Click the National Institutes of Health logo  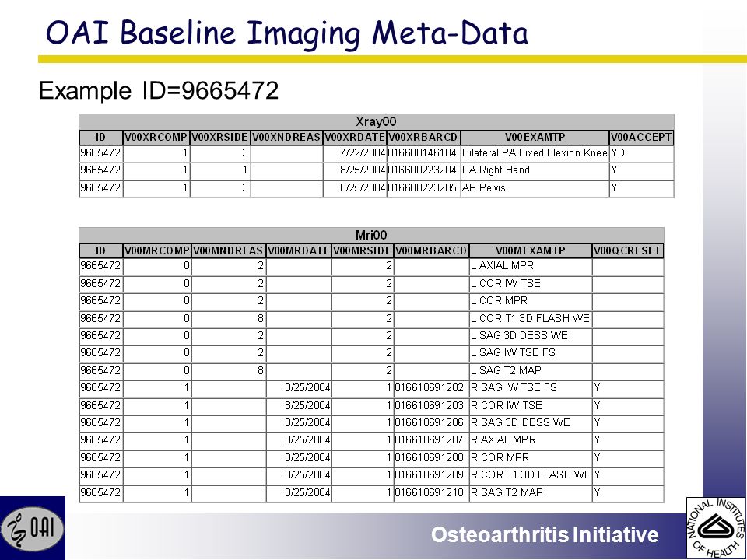click(x=717, y=529)
